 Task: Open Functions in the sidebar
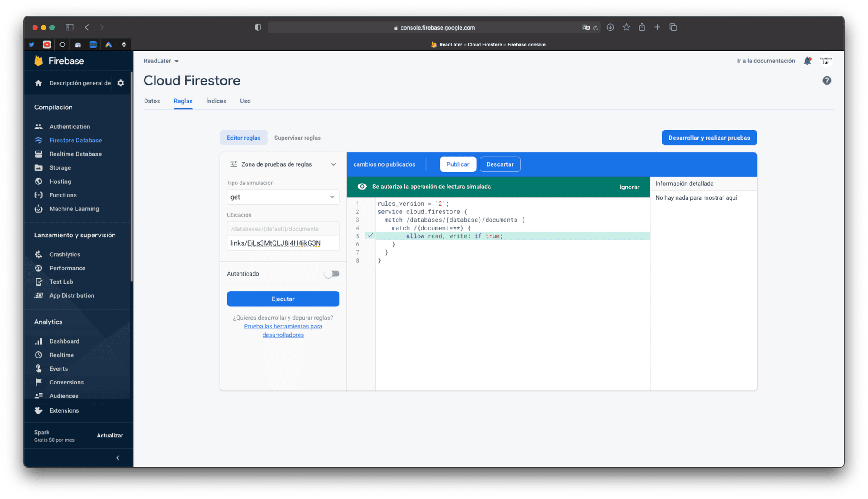tap(62, 195)
